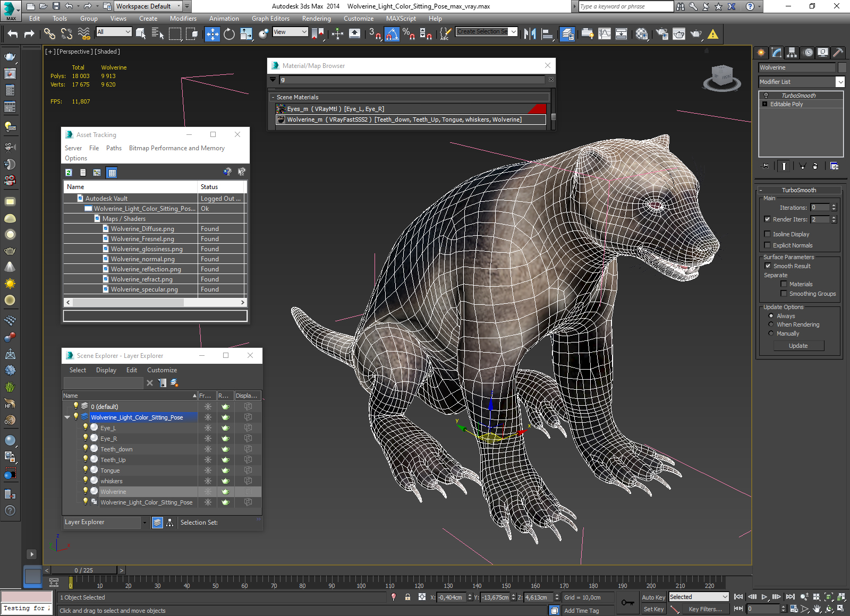Image resolution: width=850 pixels, height=616 pixels.
Task: Click the key icon beside Auto Key
Action: tap(627, 603)
